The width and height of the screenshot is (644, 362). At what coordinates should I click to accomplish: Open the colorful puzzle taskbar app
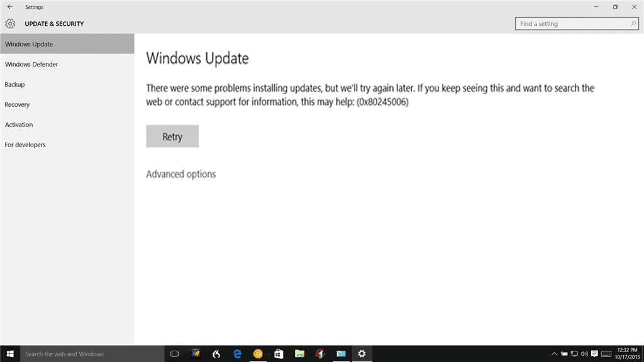click(x=196, y=354)
